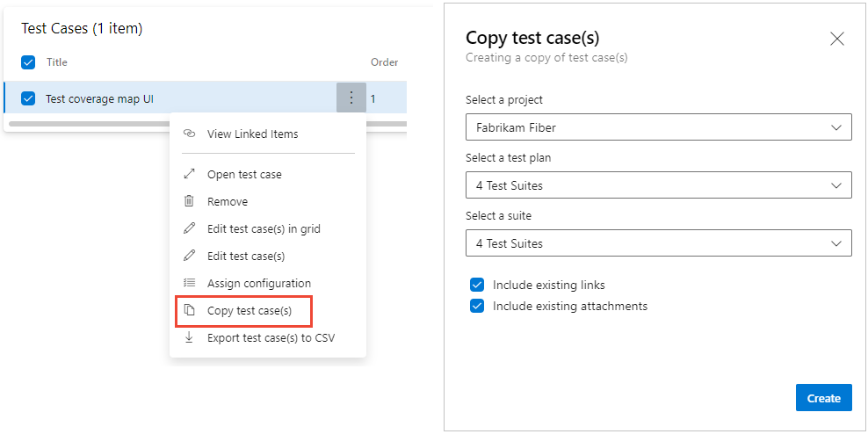Uncheck the Test coverage map UI checkbox

(x=28, y=98)
